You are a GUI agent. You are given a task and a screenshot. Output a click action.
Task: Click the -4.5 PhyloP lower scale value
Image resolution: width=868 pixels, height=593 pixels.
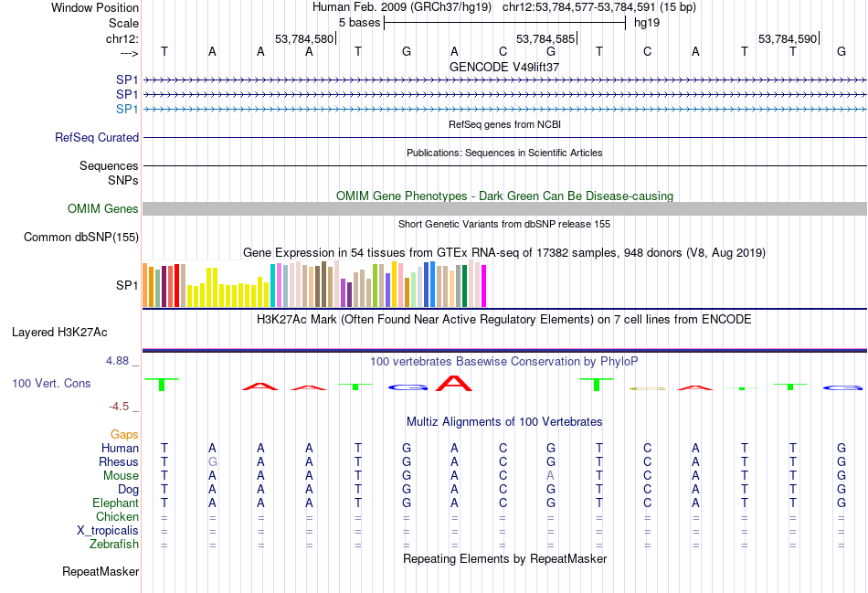tap(119, 407)
